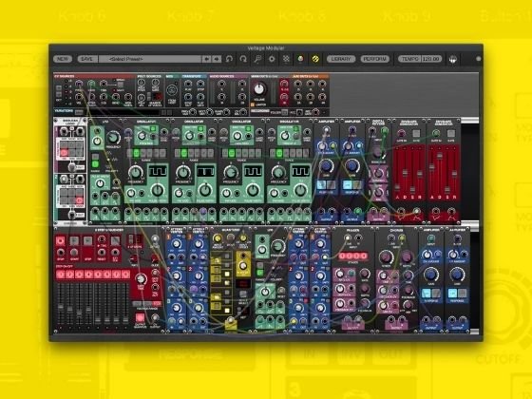This screenshot has height=399, width=532.
Task: Click the Tempo value field showing 120.00
Action: pyautogui.click(x=431, y=59)
